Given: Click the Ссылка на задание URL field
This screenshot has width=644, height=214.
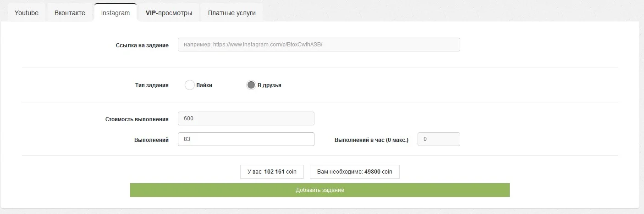Looking at the screenshot, I should coord(319,45).
